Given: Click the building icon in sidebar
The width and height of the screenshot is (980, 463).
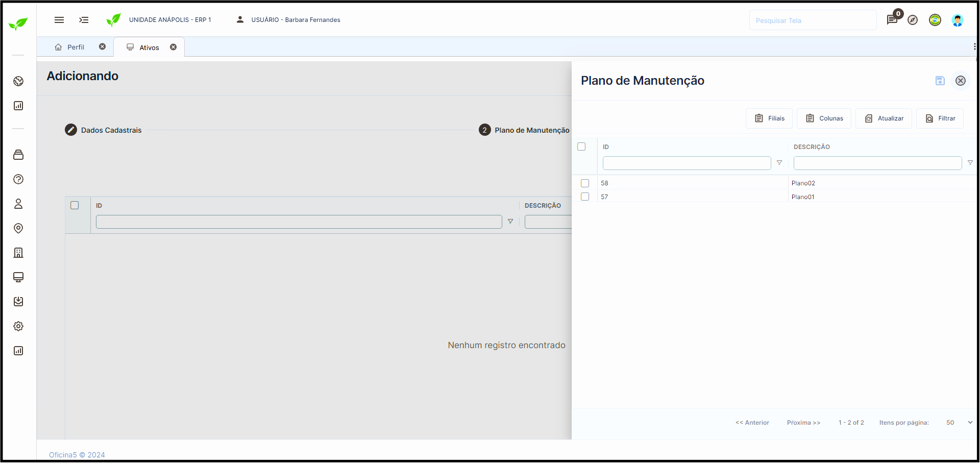Looking at the screenshot, I should tap(18, 253).
